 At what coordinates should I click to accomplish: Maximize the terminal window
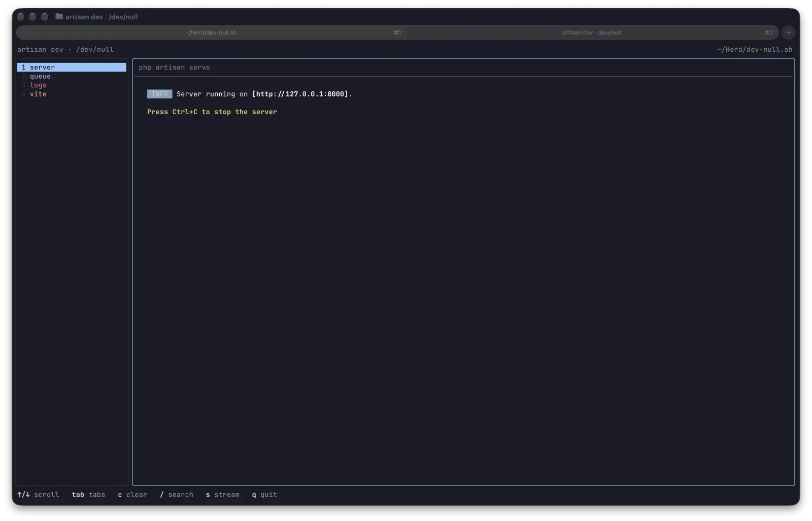tap(45, 17)
